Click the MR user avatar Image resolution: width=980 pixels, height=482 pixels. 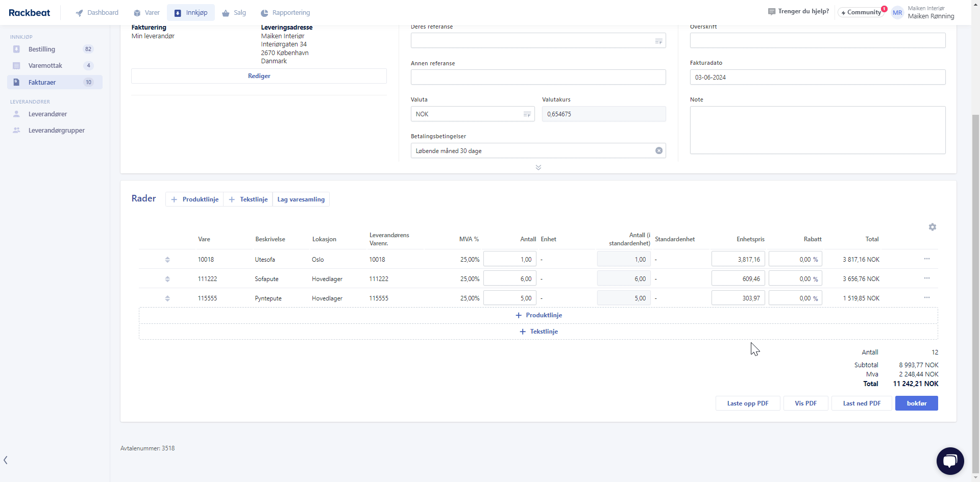(897, 13)
